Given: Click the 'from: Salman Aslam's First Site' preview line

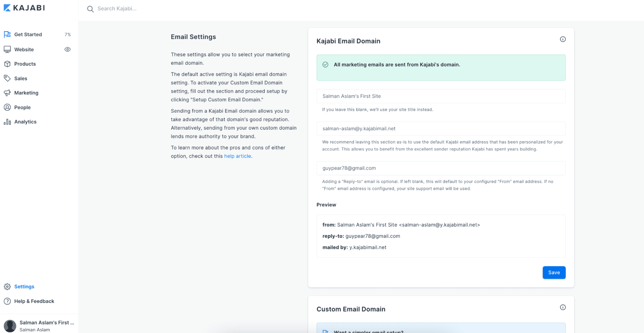Looking at the screenshot, I should click(x=401, y=225).
